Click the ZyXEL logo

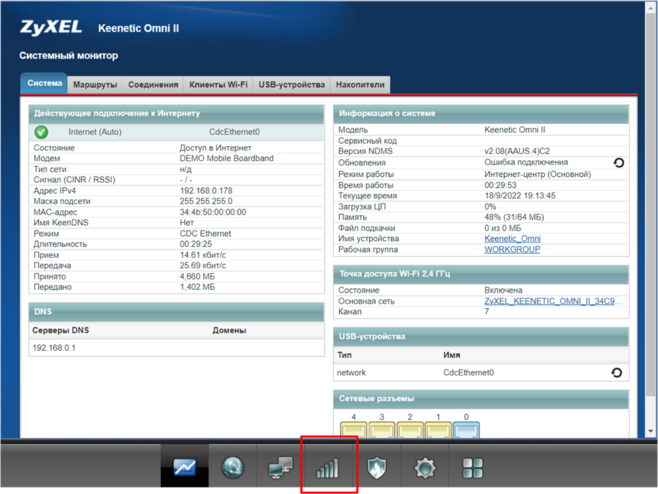(51, 27)
